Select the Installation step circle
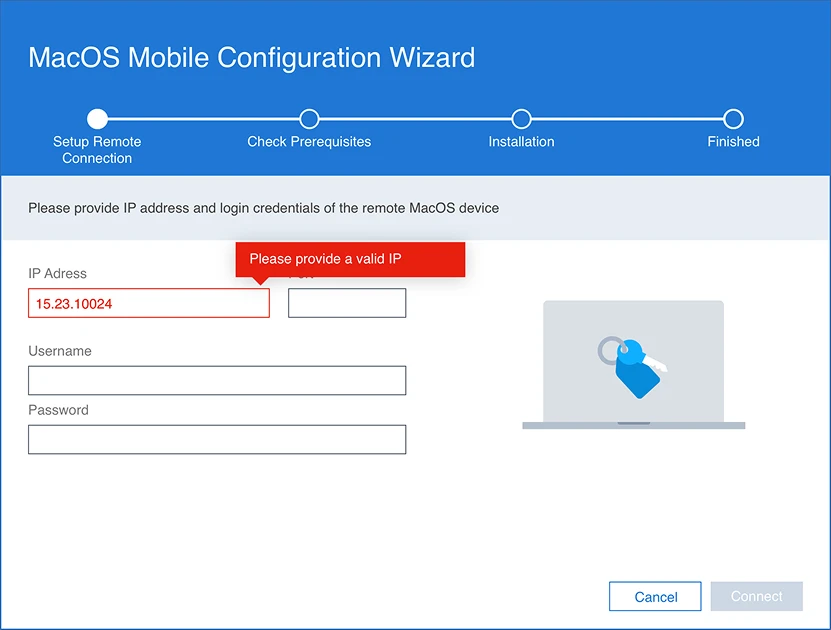This screenshot has width=831, height=630. (521, 119)
